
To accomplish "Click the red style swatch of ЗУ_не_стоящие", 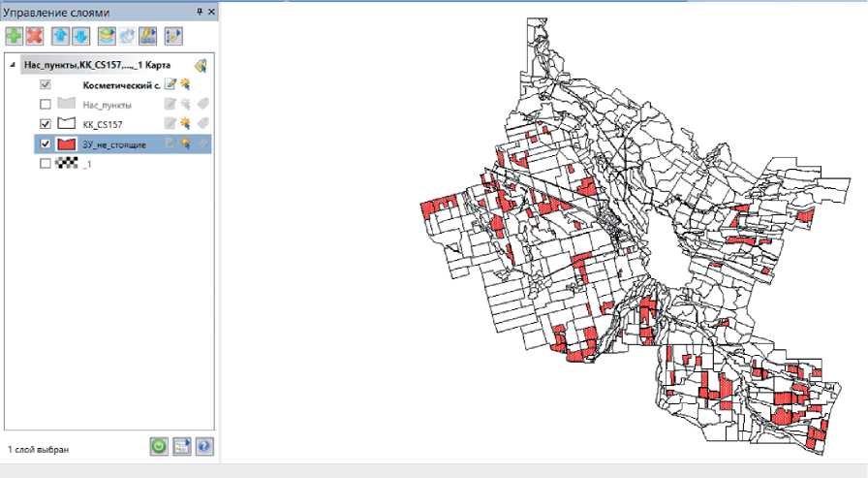I will (66, 144).
